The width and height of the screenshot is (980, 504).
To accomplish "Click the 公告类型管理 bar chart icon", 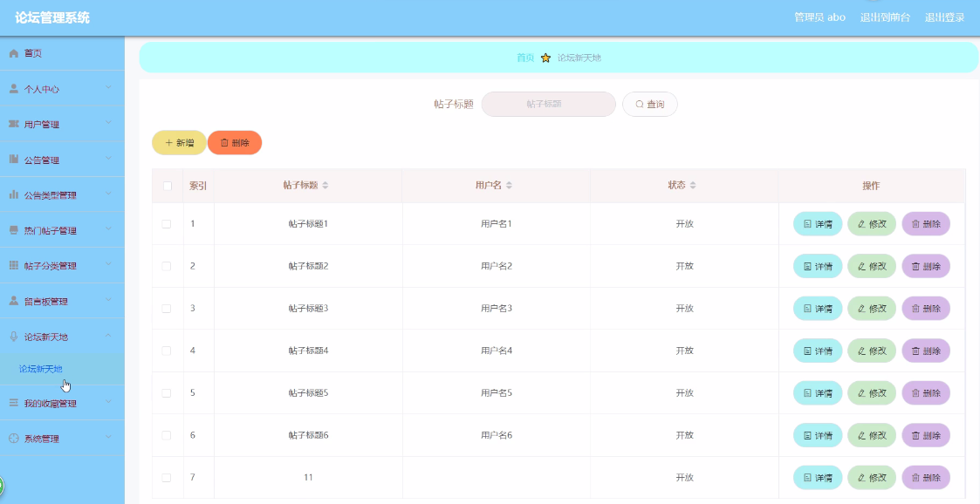I will coord(14,194).
